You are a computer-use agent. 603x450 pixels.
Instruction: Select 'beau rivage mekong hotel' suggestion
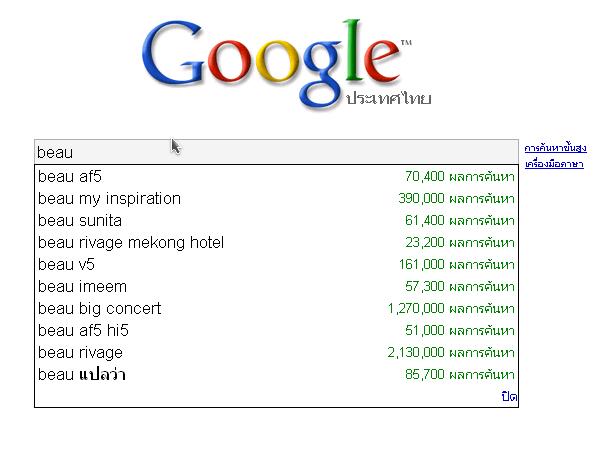pyautogui.click(x=276, y=242)
